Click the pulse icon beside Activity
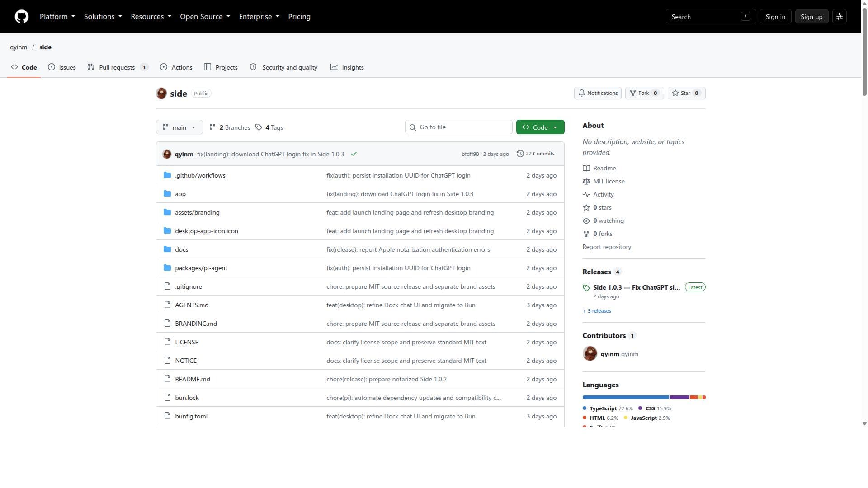Screen dimensions: 868x488 pos(586,194)
